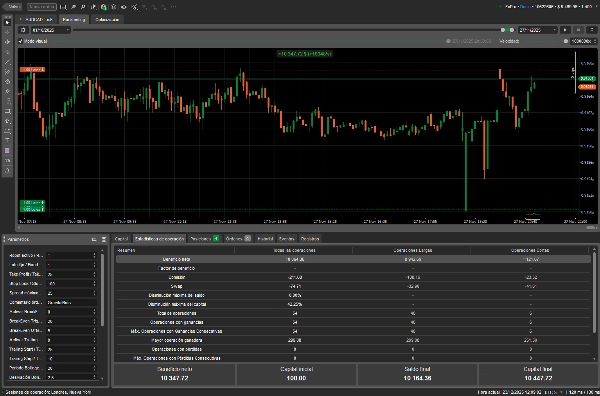The height and width of the screenshot is (396, 600).
Task: Click the Resumen column header
Action: tap(126, 250)
